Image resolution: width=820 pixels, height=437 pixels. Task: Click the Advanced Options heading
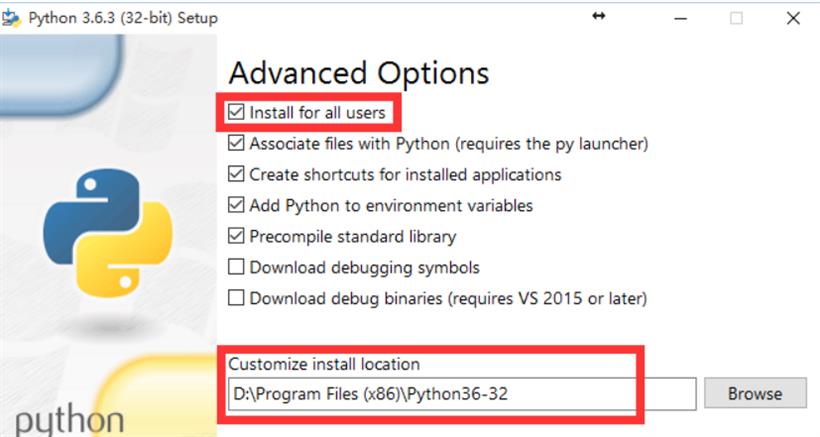point(359,73)
